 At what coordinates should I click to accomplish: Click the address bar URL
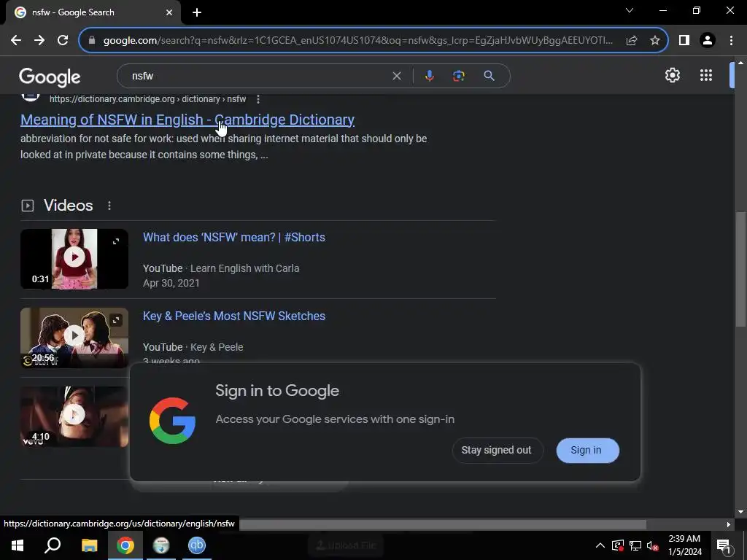[357, 41]
